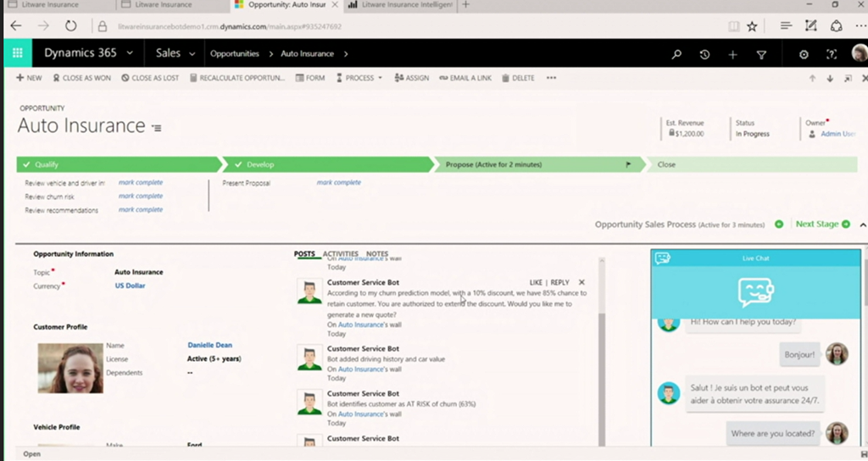Delete the churn prediction post with X

(x=581, y=282)
